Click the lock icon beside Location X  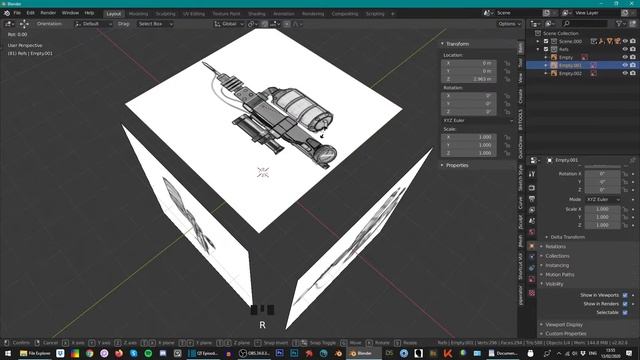click(507, 63)
